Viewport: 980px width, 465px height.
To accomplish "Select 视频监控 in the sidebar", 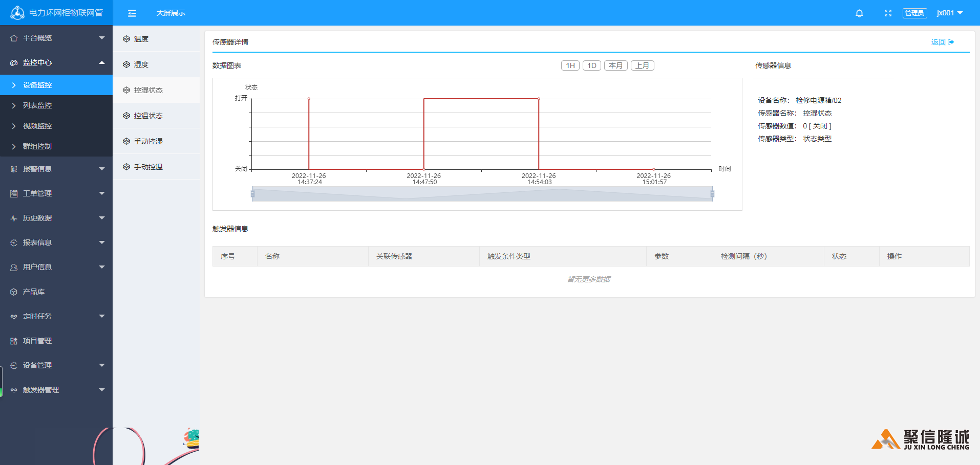I will (x=37, y=126).
